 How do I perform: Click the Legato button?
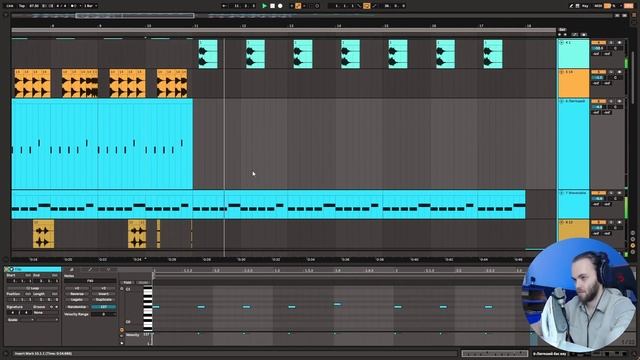77,300
